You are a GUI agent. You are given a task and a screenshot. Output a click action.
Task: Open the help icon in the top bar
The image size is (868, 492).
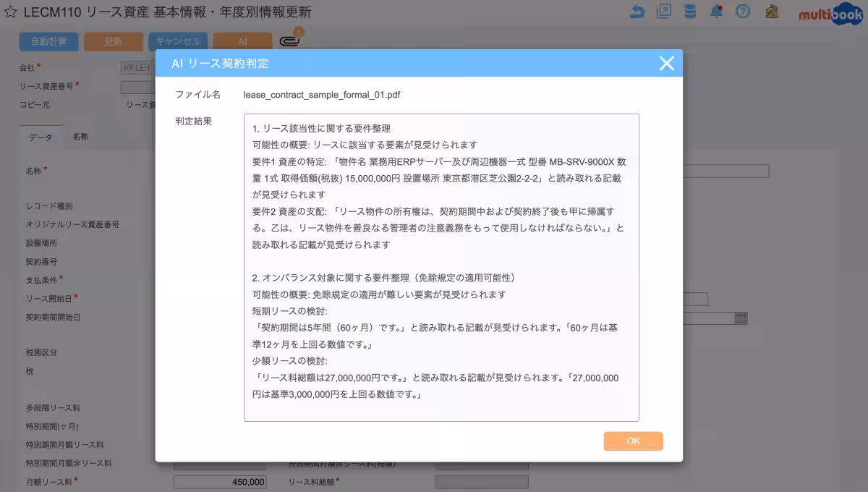742,12
